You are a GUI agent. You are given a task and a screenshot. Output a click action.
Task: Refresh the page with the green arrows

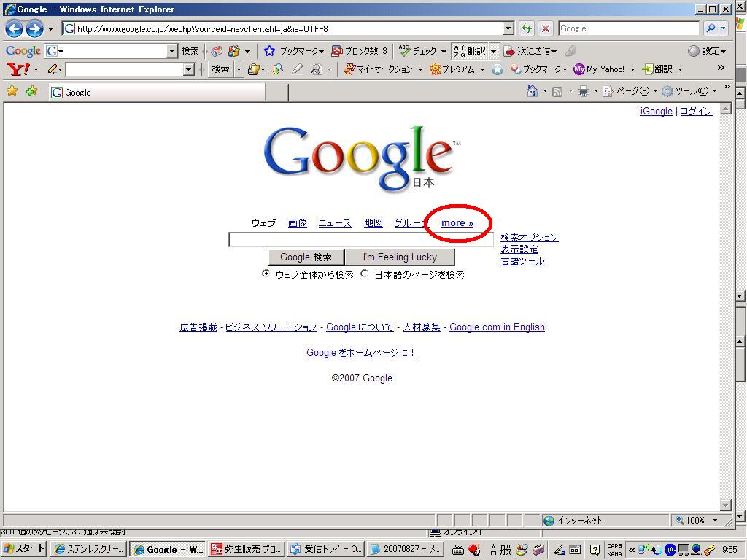(x=527, y=28)
